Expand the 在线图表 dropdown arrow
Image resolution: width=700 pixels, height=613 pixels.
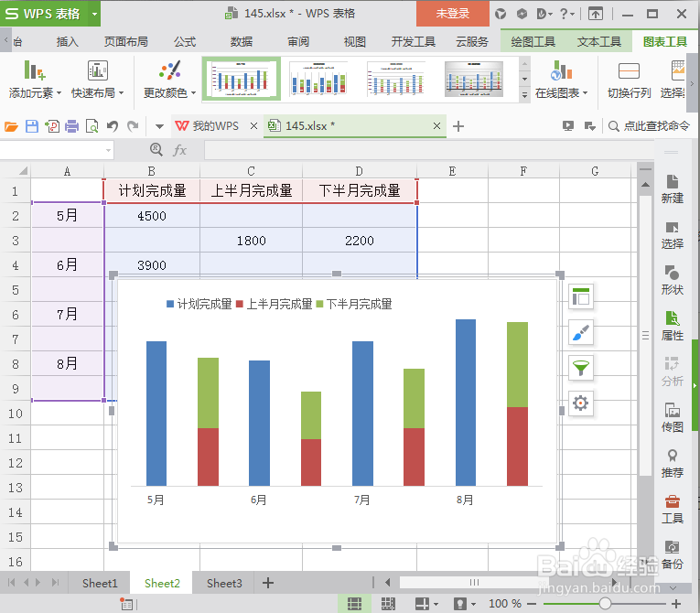pyautogui.click(x=585, y=93)
